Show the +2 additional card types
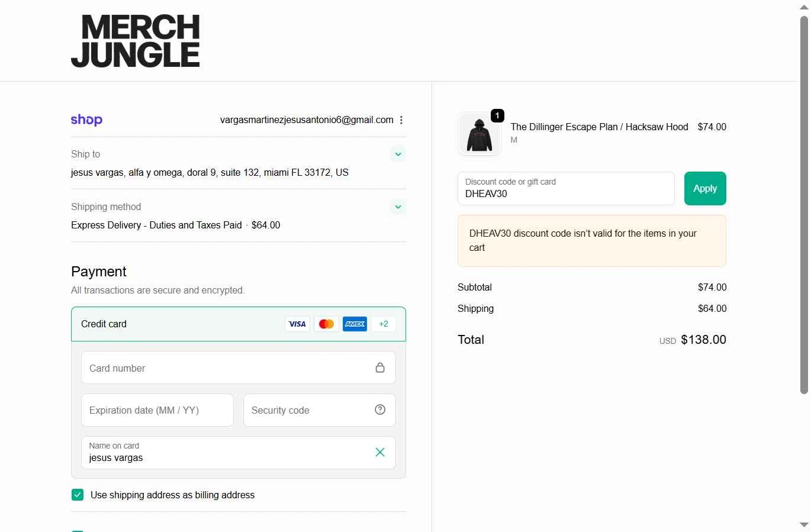The width and height of the screenshot is (811, 532). pos(384,324)
